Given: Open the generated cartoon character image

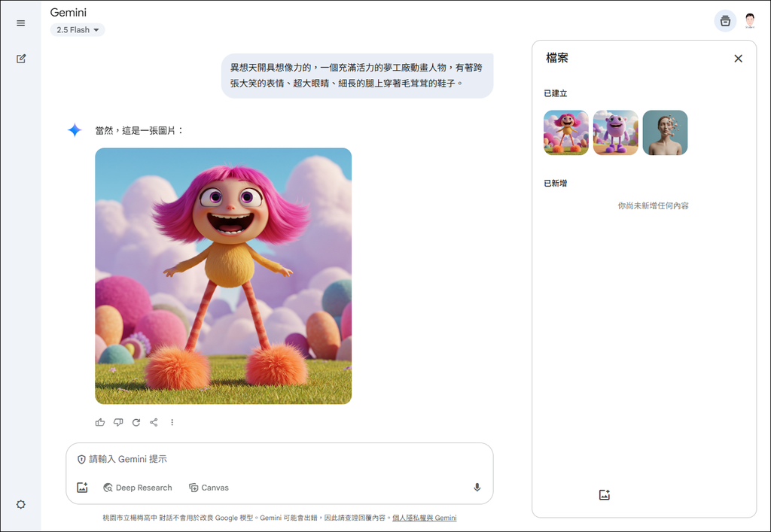Looking at the screenshot, I should (x=223, y=276).
